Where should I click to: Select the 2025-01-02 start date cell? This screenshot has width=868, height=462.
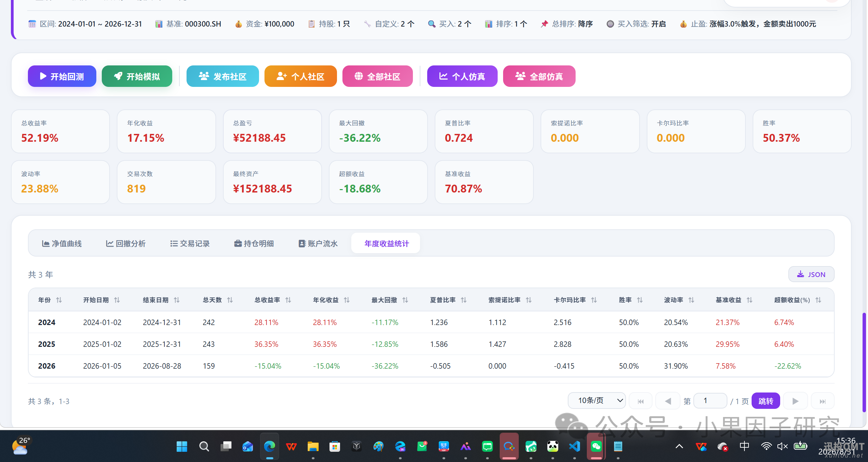click(x=102, y=344)
